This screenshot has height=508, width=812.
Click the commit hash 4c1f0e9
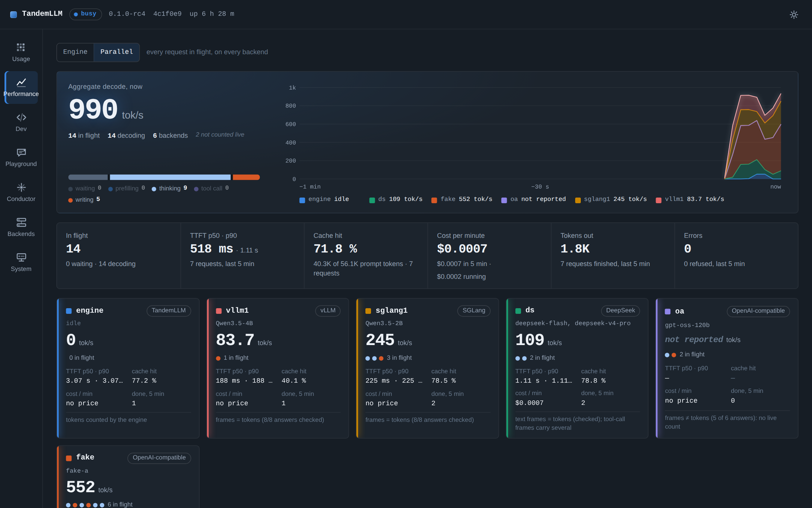167,14
